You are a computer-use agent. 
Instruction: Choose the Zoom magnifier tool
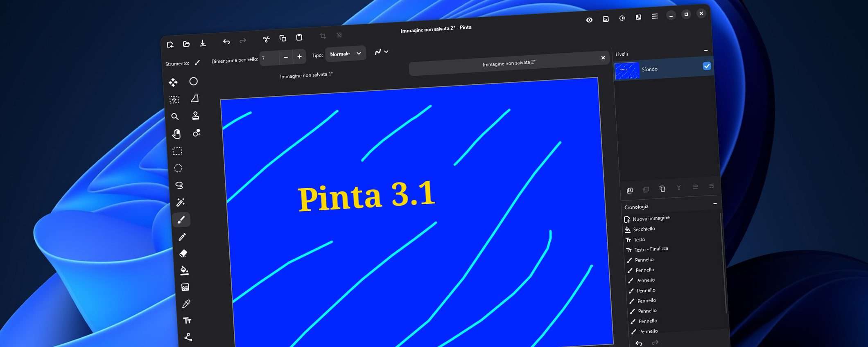175,117
